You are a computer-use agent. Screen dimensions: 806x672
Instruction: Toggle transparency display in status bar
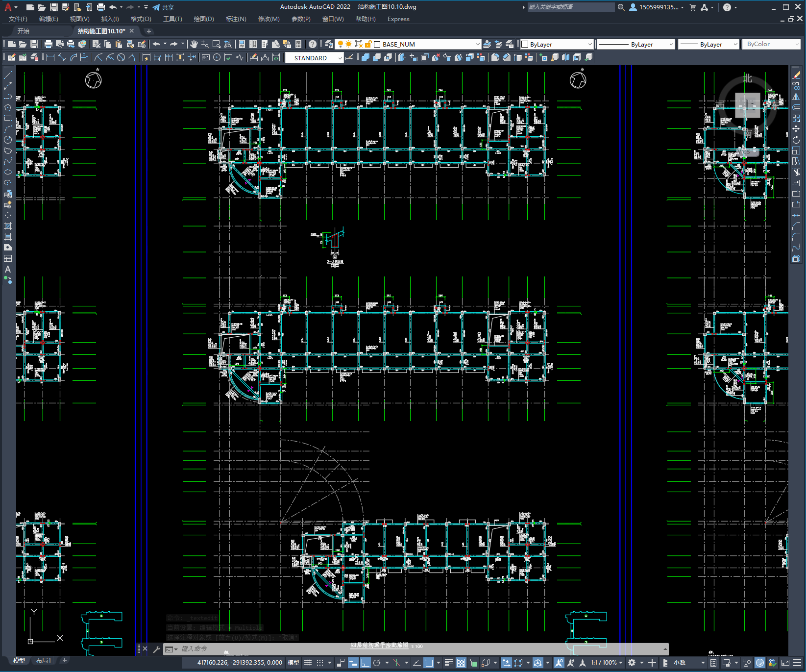pyautogui.click(x=461, y=663)
